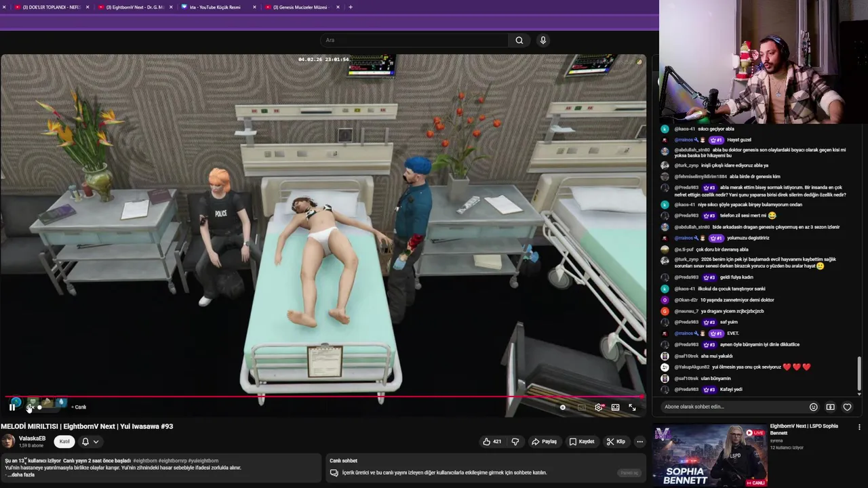Open a new browser tab
Viewport: 868px width, 488px height.
[x=351, y=7]
